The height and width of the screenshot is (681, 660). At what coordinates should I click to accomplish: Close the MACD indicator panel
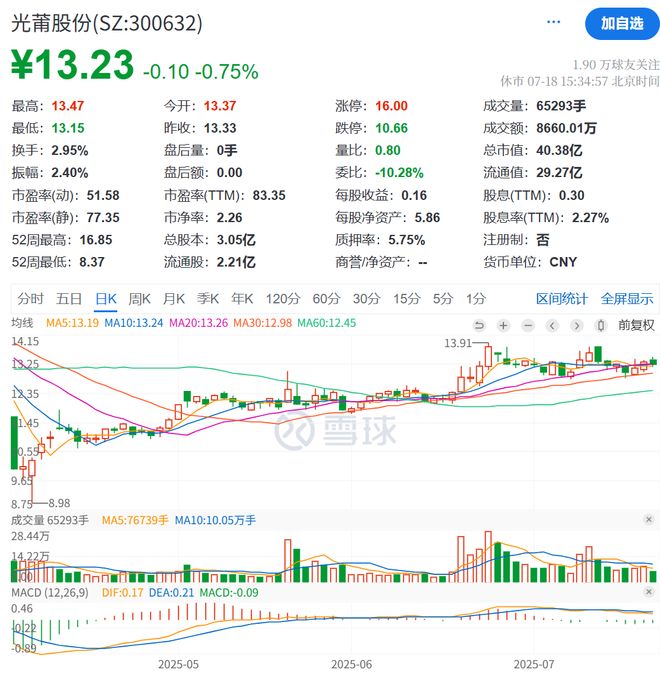[648, 592]
